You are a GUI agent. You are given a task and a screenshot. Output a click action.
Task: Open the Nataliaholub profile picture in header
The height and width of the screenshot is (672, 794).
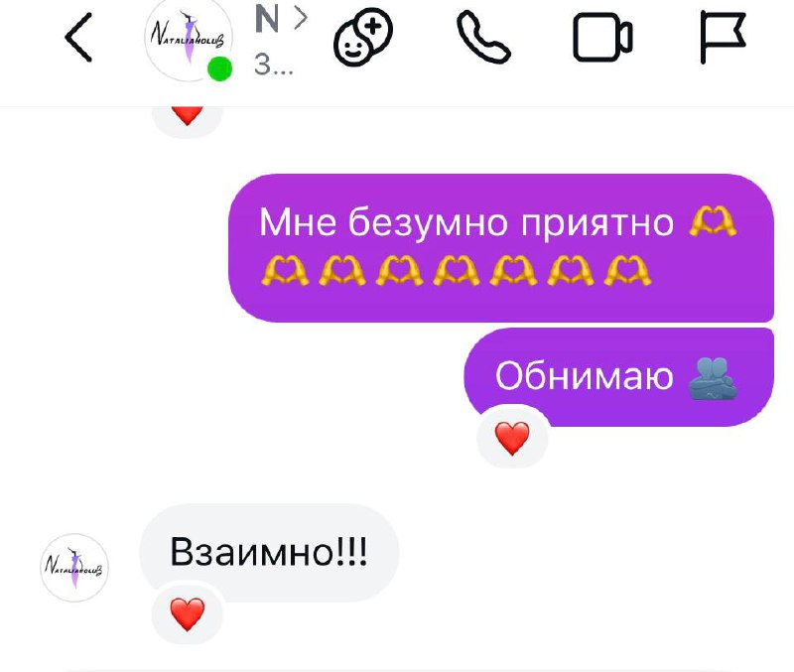189,40
